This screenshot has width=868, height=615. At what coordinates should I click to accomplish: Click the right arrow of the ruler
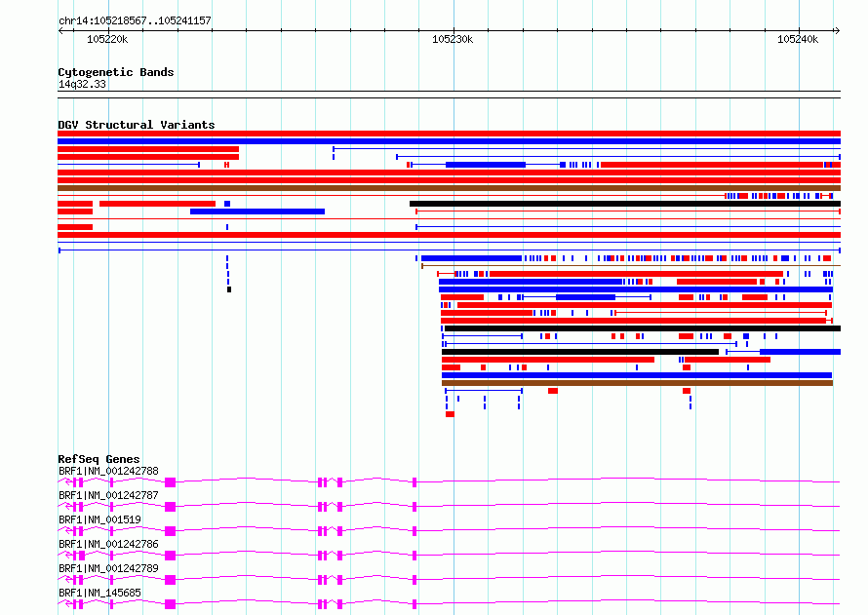[838, 30]
